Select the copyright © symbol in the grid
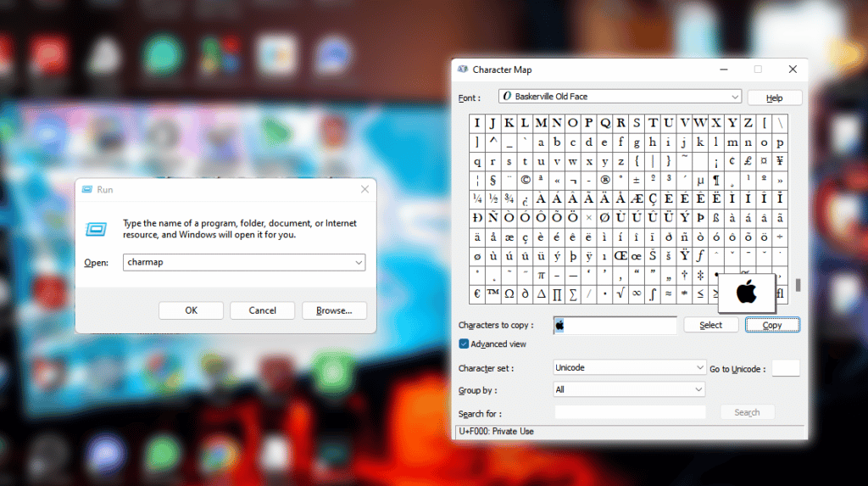Image resolution: width=868 pixels, height=486 pixels. [525, 180]
